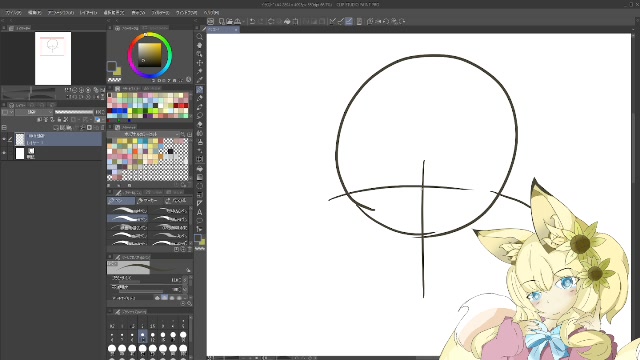Adjust the brush size slider in Tool property
This screenshot has width=640, height=360.
click(x=140, y=281)
